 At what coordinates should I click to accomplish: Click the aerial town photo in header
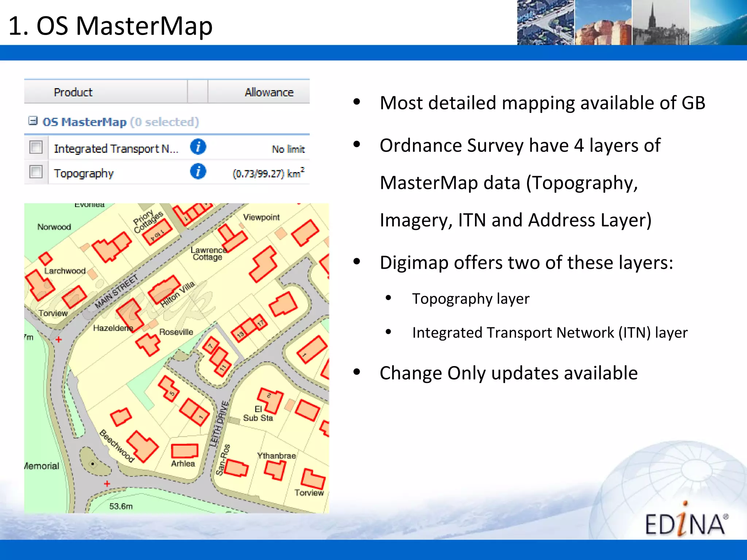pos(546,22)
